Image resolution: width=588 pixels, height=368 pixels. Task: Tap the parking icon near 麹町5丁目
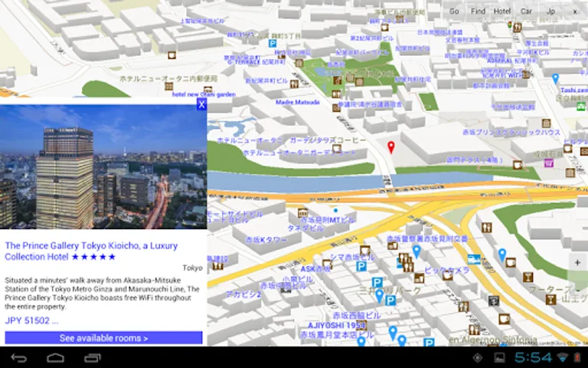click(273, 44)
